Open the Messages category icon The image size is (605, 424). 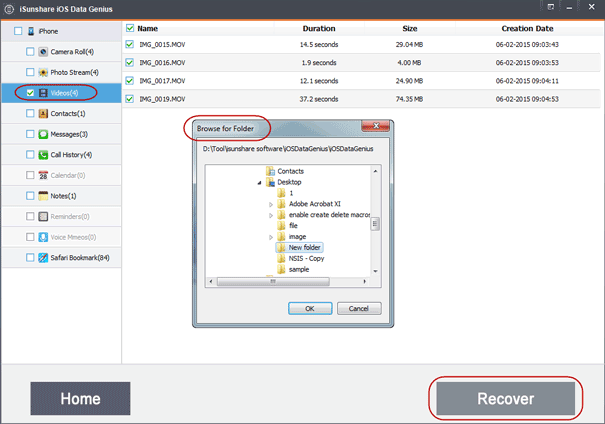43,134
